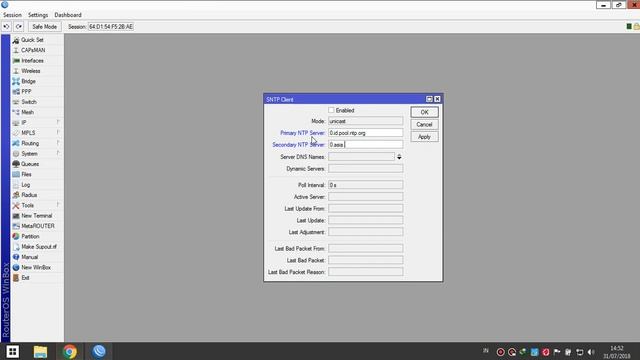
Task: Click Cancel in SNTP Client dialog
Action: (x=424, y=124)
